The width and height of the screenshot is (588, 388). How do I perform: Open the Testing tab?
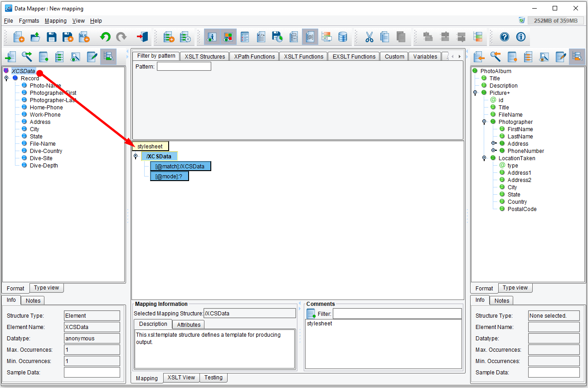[213, 378]
